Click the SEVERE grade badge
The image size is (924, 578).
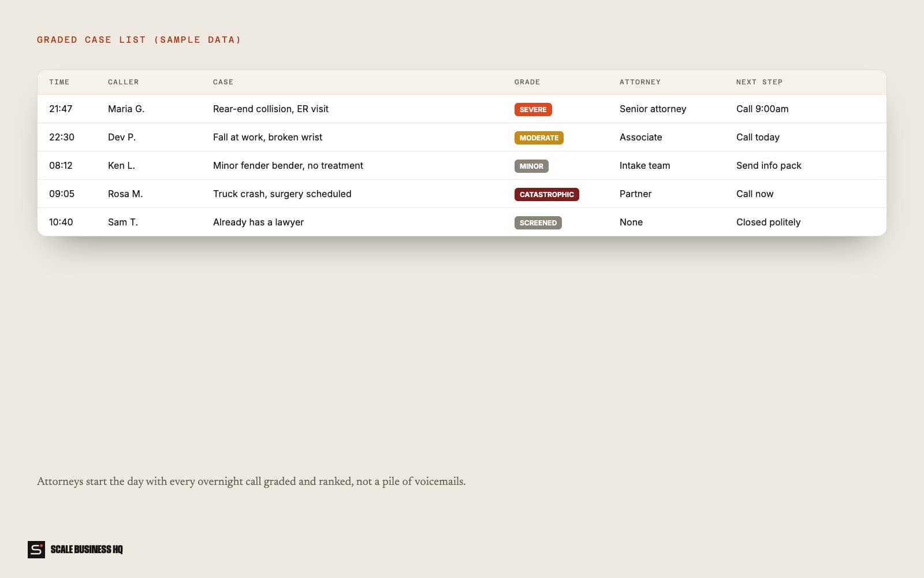(x=533, y=109)
